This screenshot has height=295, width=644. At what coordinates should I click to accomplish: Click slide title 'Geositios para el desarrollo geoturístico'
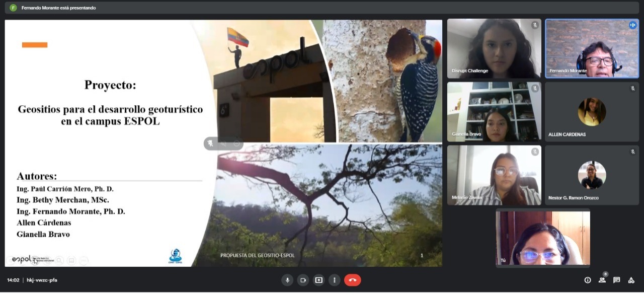tap(110, 109)
